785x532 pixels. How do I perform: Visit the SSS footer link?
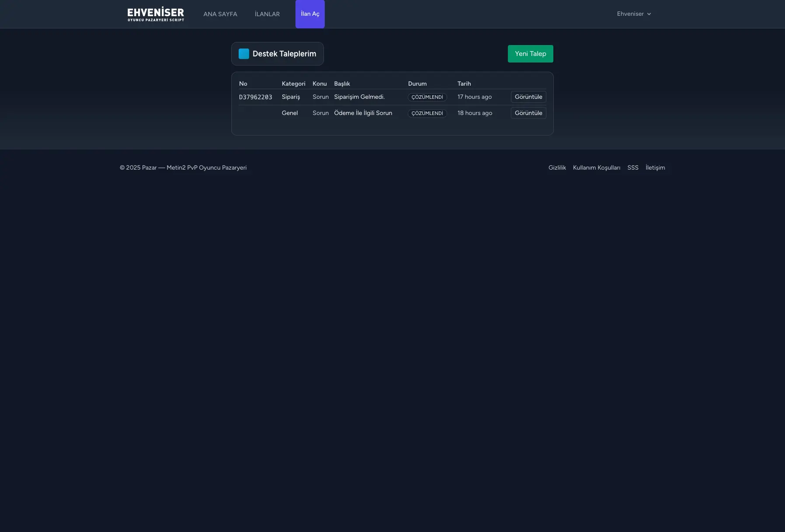632,168
